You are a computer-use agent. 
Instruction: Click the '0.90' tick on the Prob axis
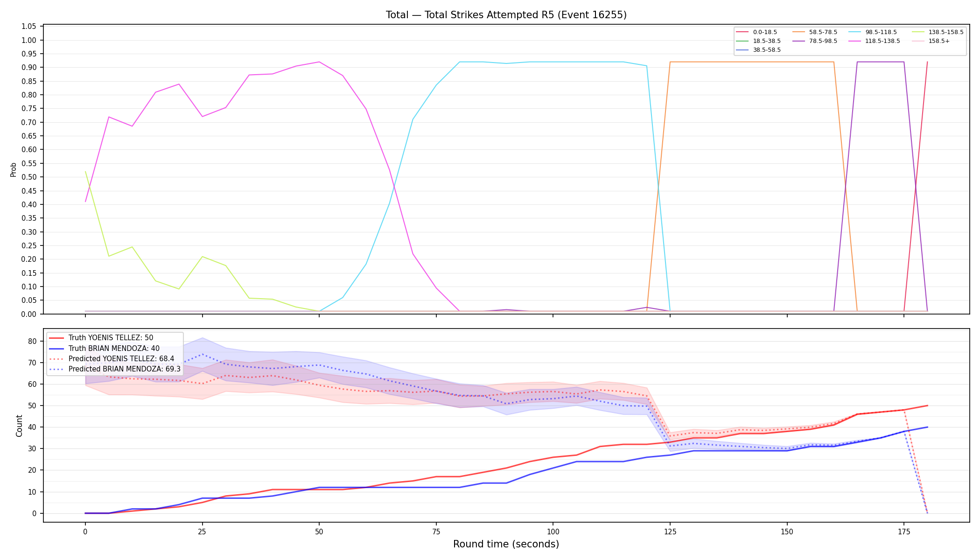click(x=29, y=68)
